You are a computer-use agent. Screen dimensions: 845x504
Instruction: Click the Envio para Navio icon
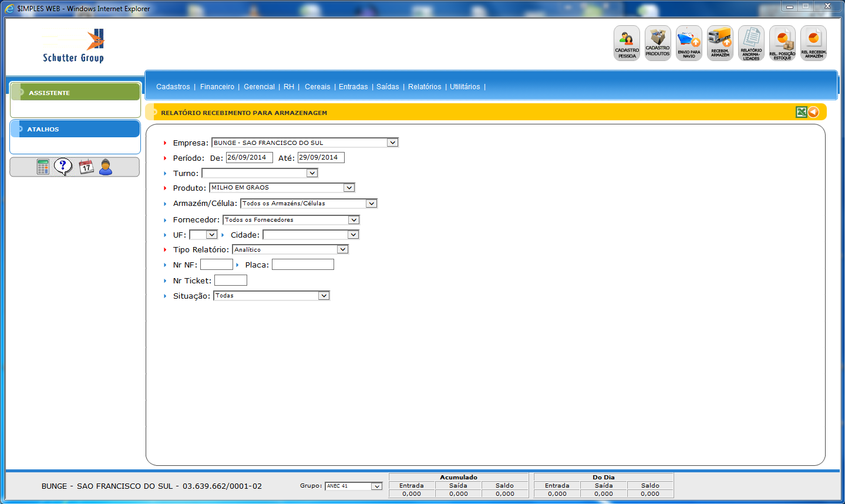coord(689,43)
